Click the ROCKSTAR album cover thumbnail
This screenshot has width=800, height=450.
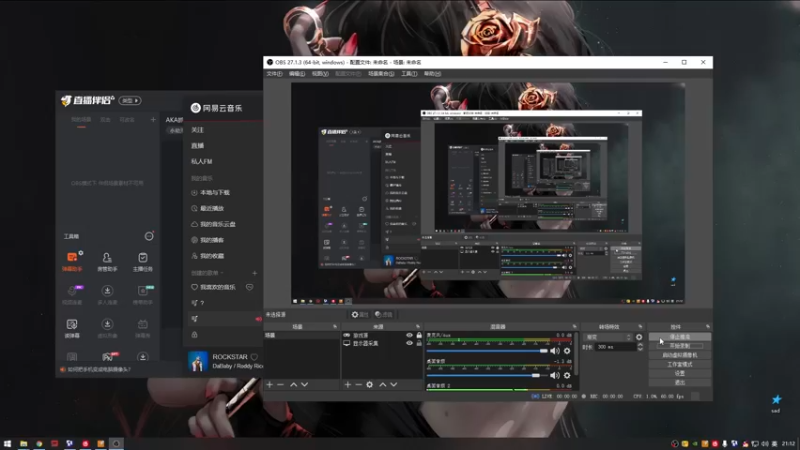pyautogui.click(x=198, y=361)
